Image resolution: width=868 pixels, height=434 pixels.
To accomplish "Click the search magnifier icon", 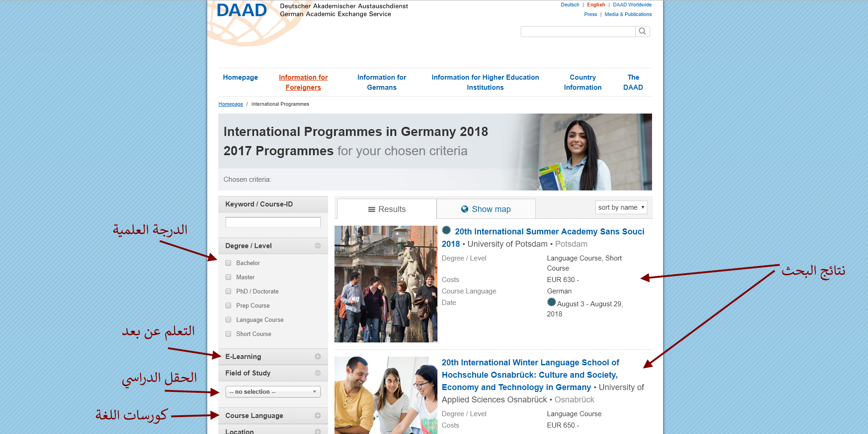I will [x=642, y=31].
